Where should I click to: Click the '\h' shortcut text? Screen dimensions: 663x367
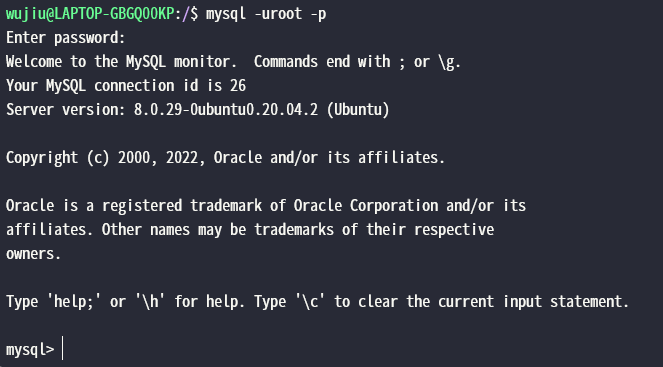pos(150,301)
